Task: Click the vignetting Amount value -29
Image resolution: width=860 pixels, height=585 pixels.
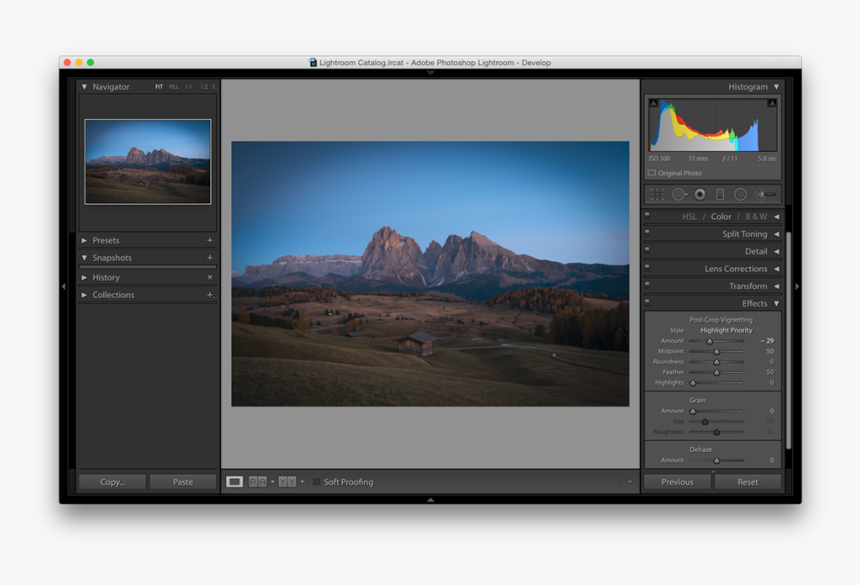Action: click(767, 340)
